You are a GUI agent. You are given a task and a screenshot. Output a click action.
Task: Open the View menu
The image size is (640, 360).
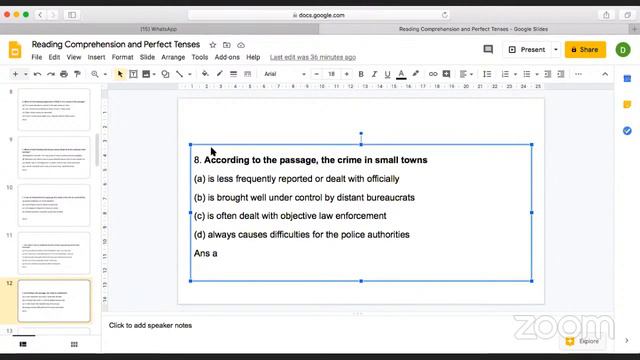(74, 57)
